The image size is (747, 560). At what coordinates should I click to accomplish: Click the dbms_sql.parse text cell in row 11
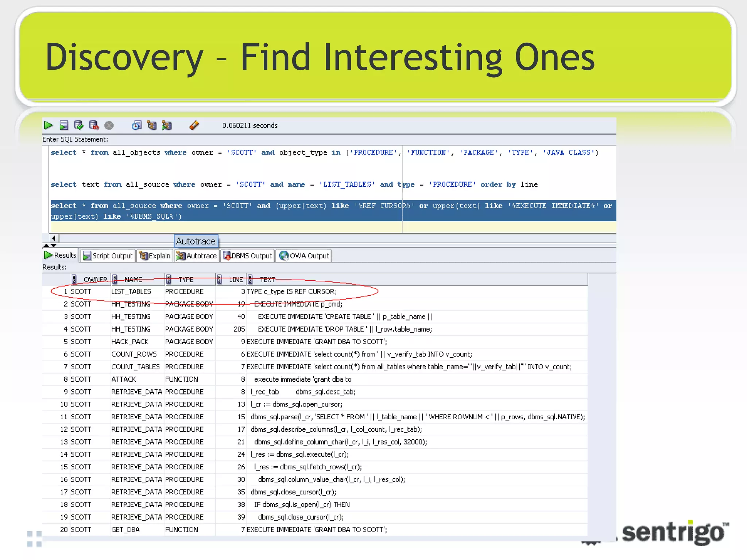tap(418, 417)
